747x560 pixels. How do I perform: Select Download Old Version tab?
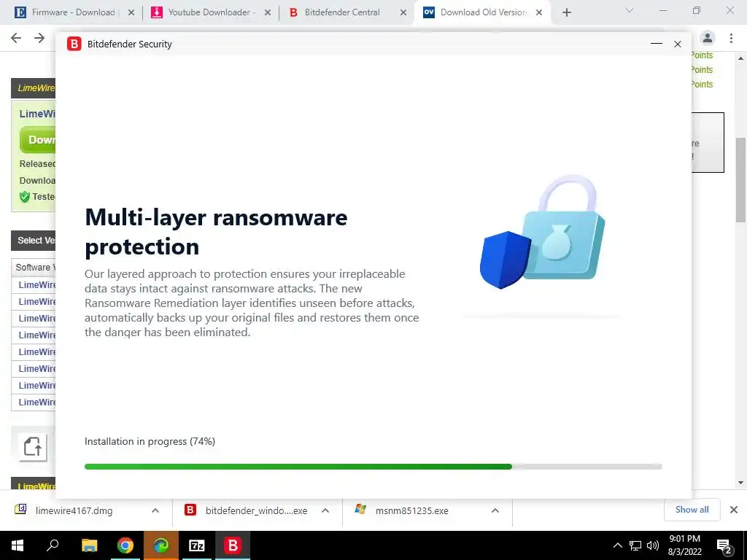[483, 12]
